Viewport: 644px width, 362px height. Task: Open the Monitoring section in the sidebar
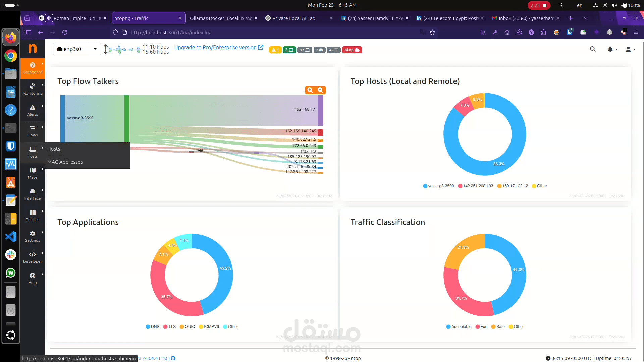click(32, 89)
